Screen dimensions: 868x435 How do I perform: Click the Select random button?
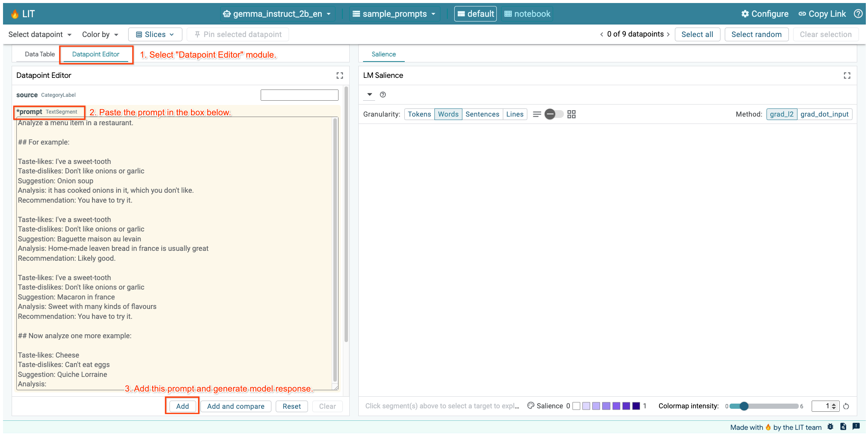(x=757, y=34)
